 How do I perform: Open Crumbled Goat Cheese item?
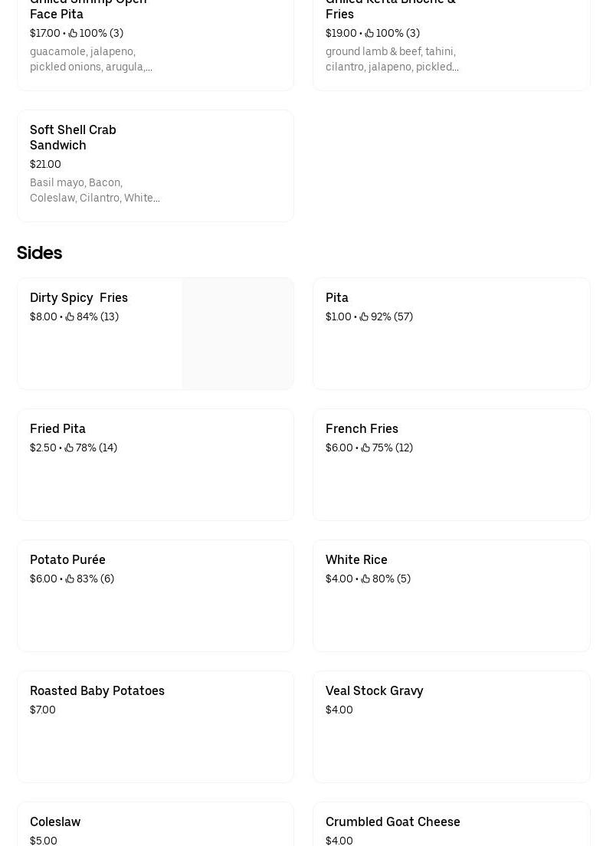click(x=392, y=821)
